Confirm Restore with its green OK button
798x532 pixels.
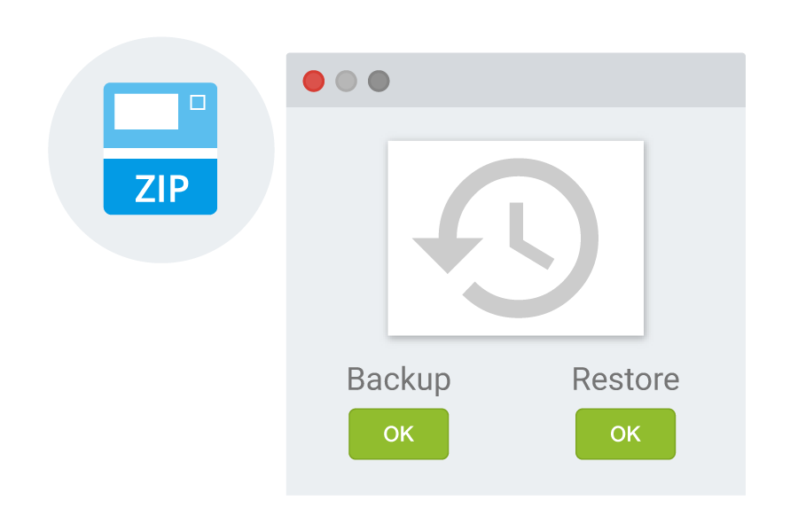pos(625,434)
